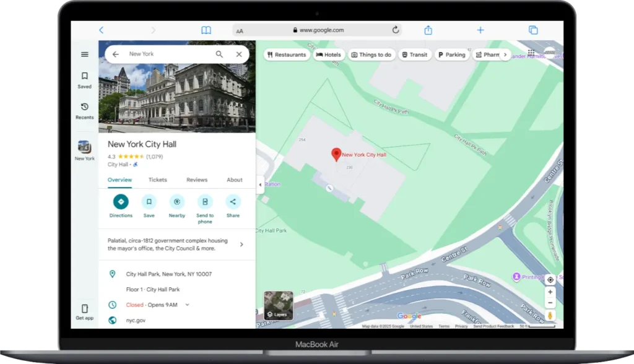
Task: Enable the Restaurants filter chip
Action: tap(287, 54)
